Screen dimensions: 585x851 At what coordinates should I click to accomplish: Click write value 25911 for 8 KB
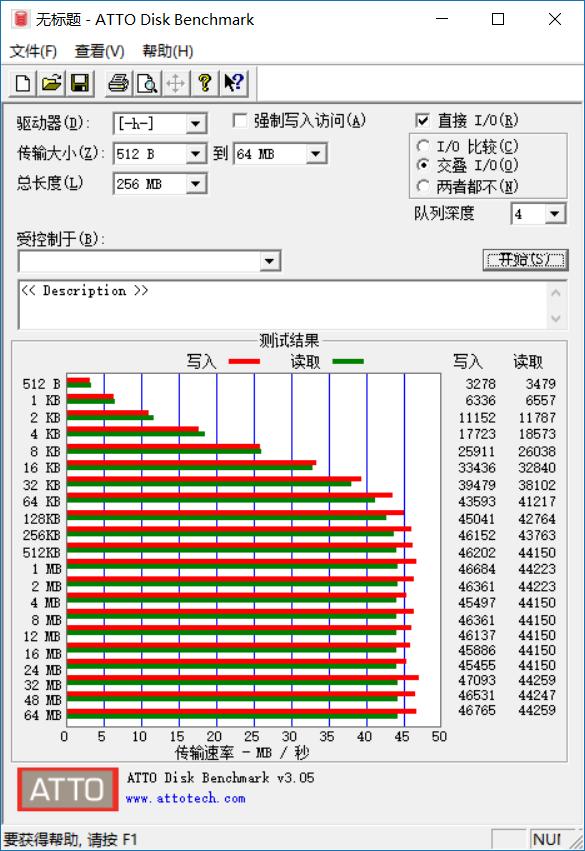477,452
